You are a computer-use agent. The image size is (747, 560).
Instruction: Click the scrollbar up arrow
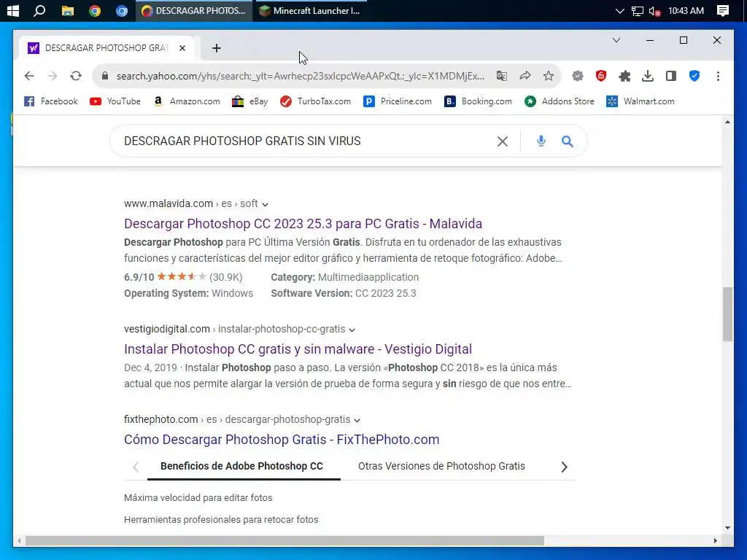point(727,122)
